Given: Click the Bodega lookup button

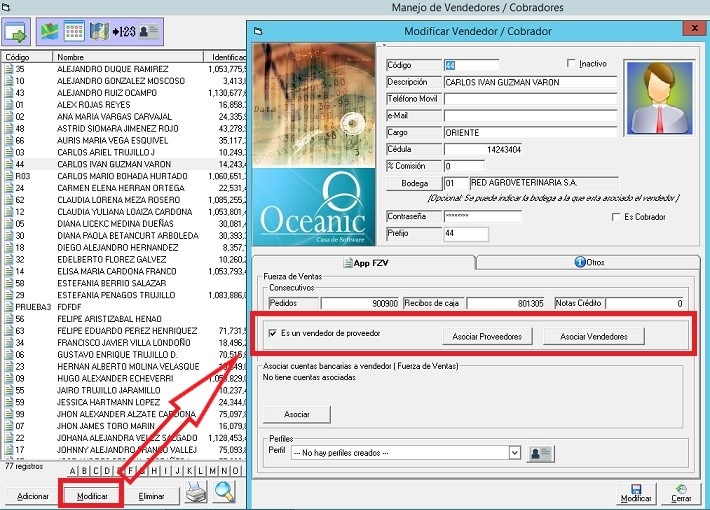Looking at the screenshot, I should pos(413,184).
